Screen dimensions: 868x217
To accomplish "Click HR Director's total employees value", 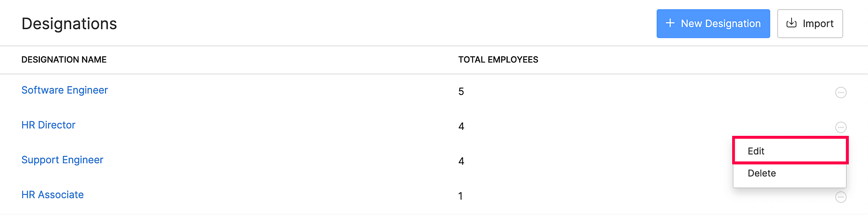I will [461, 126].
